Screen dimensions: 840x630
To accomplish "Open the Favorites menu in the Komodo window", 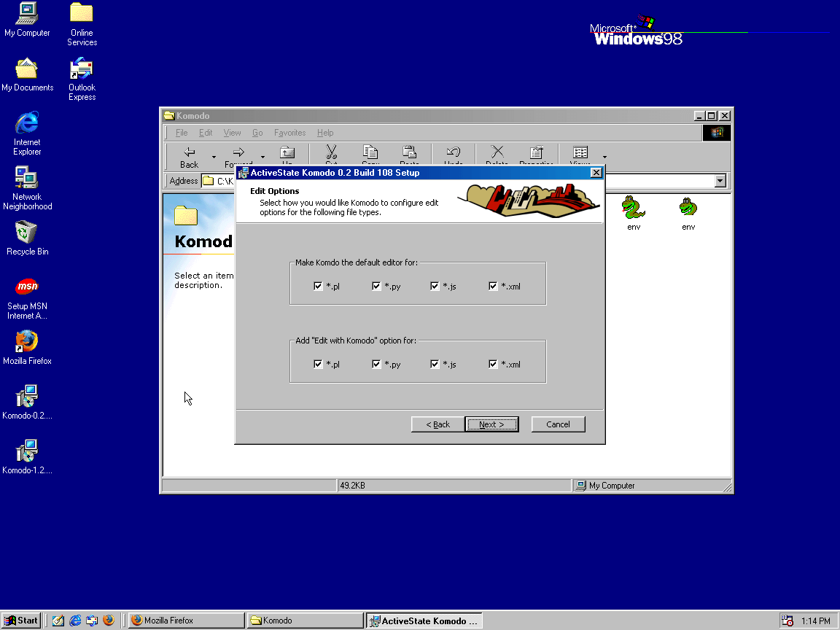I will pos(289,133).
